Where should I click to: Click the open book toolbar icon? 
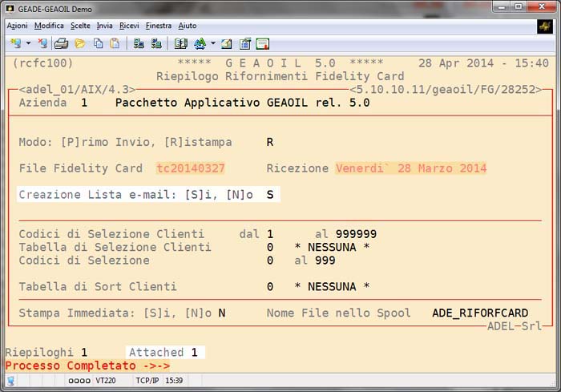[180, 43]
